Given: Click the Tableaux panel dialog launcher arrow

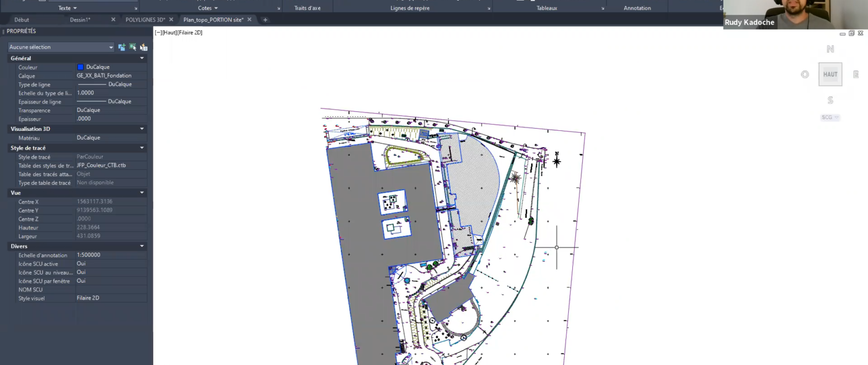Looking at the screenshot, I should coord(603,9).
